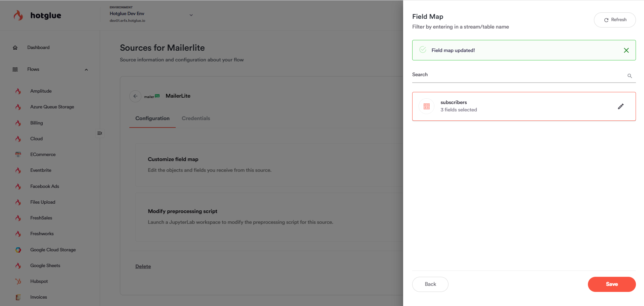Dismiss the Field map updated notification
This screenshot has height=306, width=644.
tap(626, 50)
